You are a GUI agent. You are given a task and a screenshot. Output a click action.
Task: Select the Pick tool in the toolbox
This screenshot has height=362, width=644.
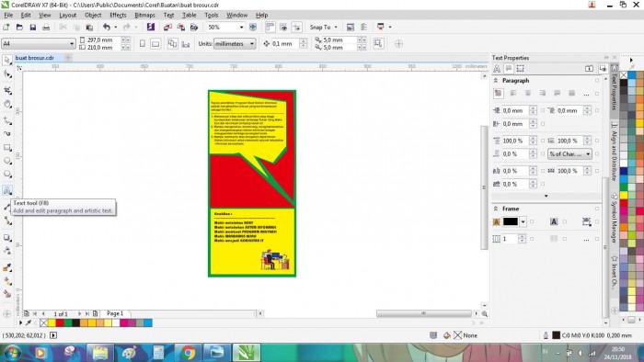coord(7,61)
